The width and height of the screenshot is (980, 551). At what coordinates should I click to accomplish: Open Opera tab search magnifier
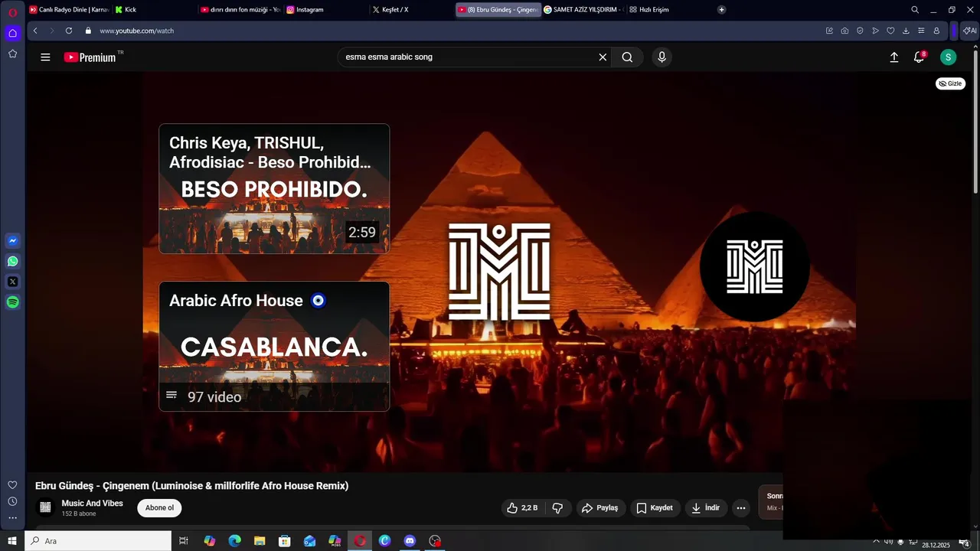pyautogui.click(x=915, y=10)
